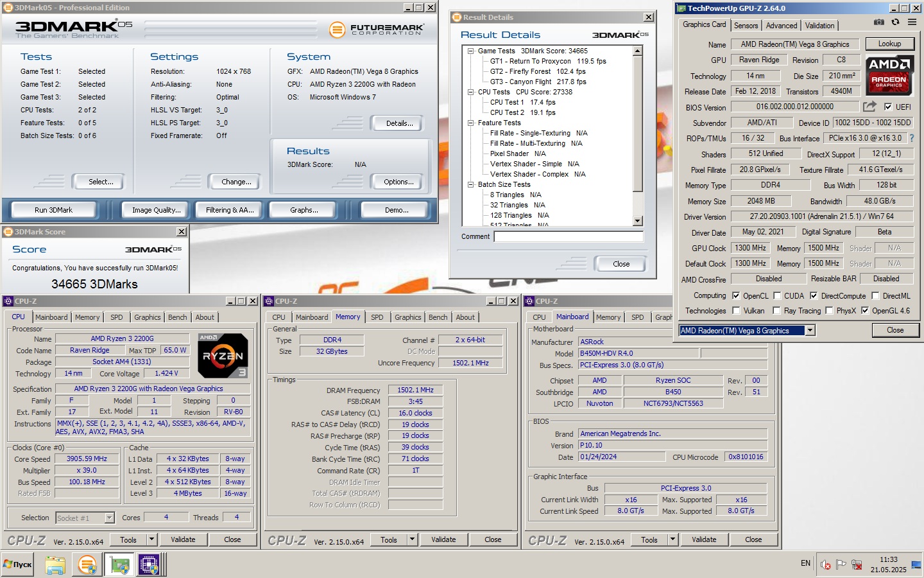Viewport: 924px width, 578px height.
Task: Click the Lookup button in GPU-Z
Action: pyautogui.click(x=889, y=44)
